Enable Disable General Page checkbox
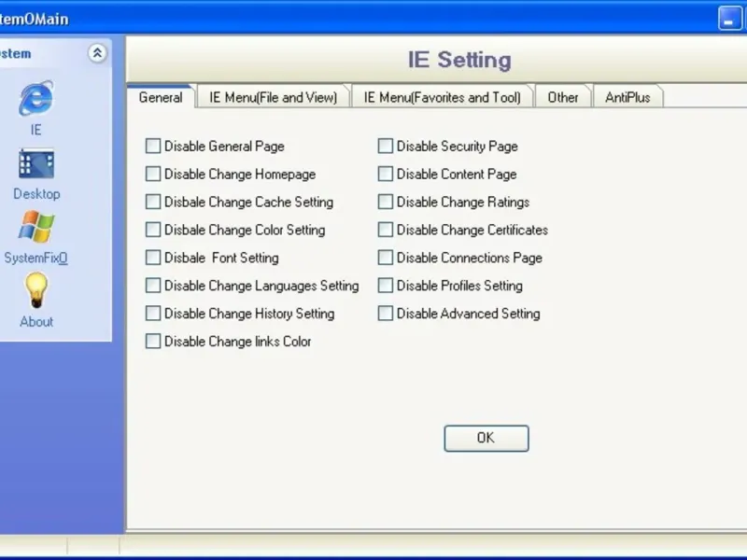This screenshot has width=747, height=560. [x=153, y=147]
